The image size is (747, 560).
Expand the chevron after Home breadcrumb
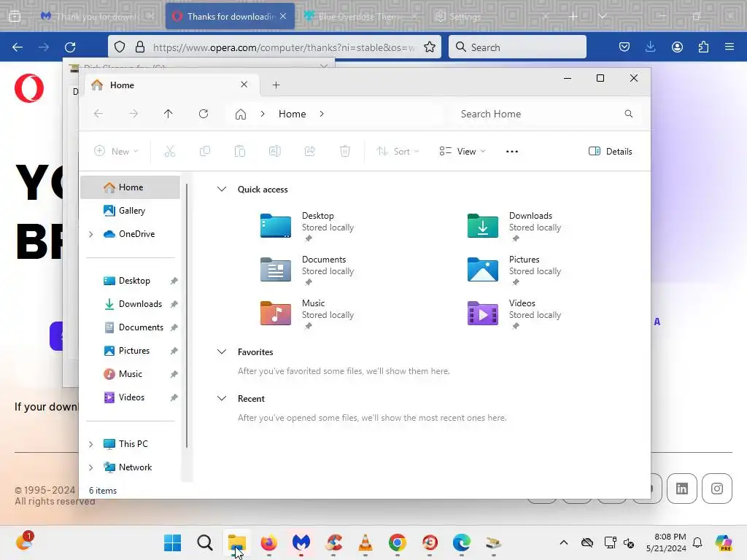pos(322,114)
